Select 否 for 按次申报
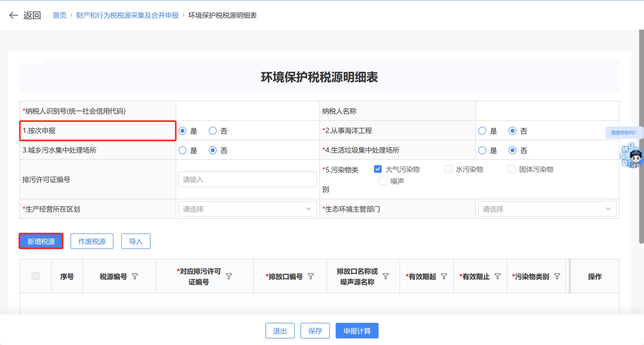 pos(213,131)
